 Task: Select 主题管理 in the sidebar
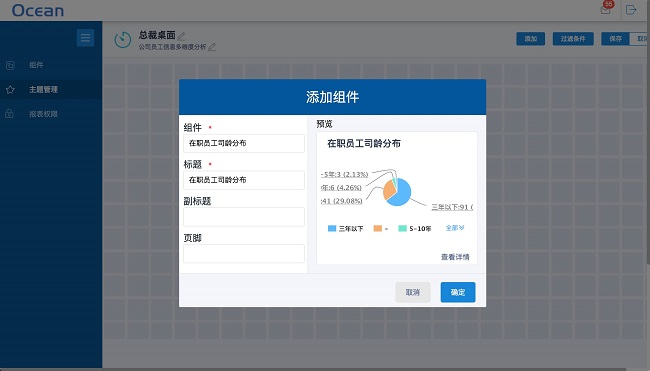(x=51, y=90)
